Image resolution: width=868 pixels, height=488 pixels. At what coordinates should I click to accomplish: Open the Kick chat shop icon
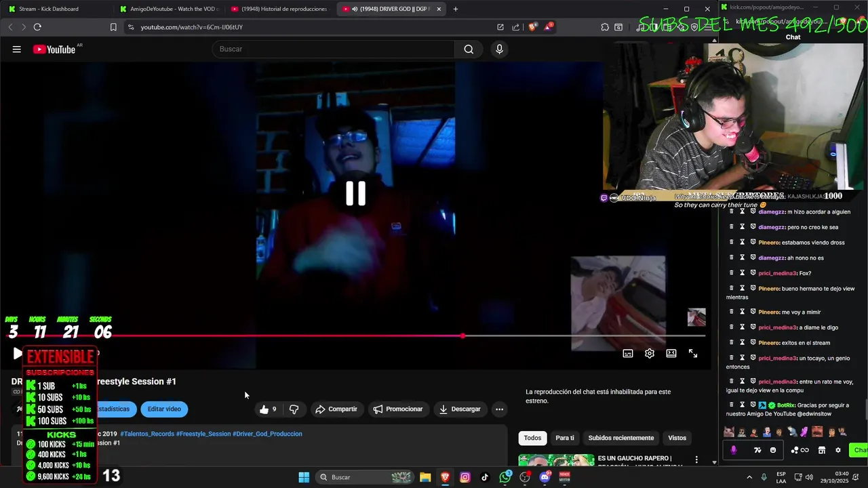(x=822, y=450)
